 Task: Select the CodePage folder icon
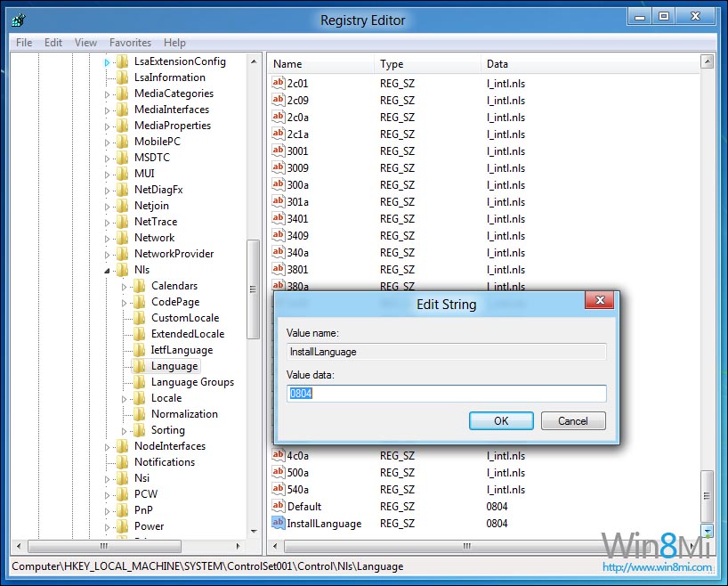140,302
